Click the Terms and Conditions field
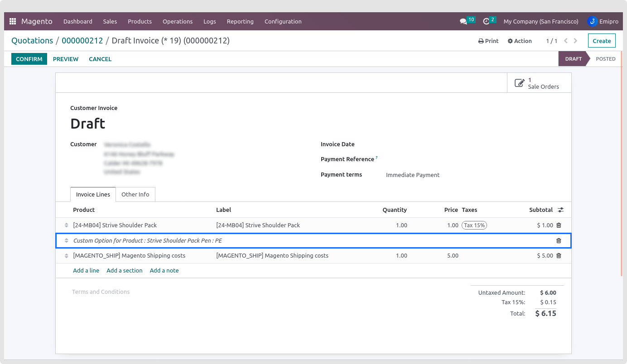Screen dimensions: 627x364 [x=101, y=292]
